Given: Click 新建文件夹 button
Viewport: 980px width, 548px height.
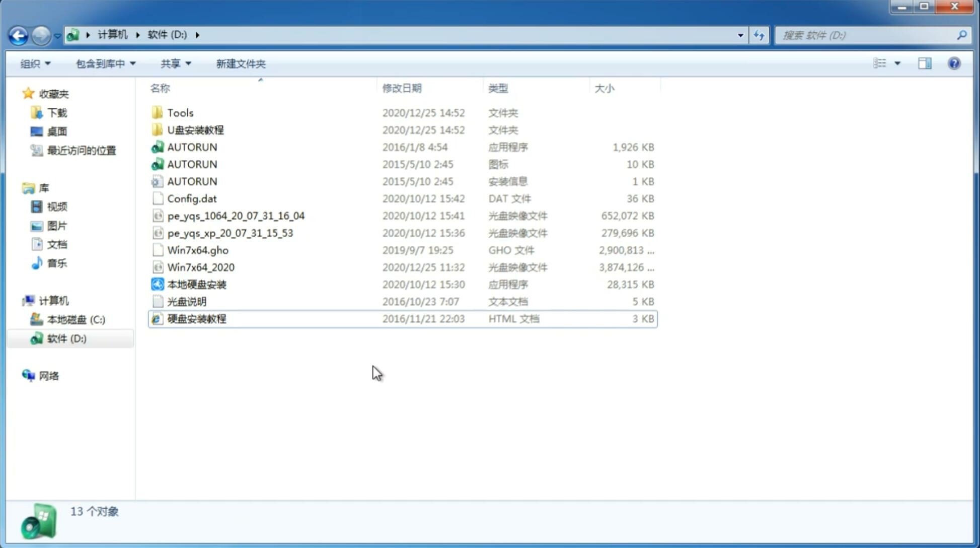Looking at the screenshot, I should (240, 63).
